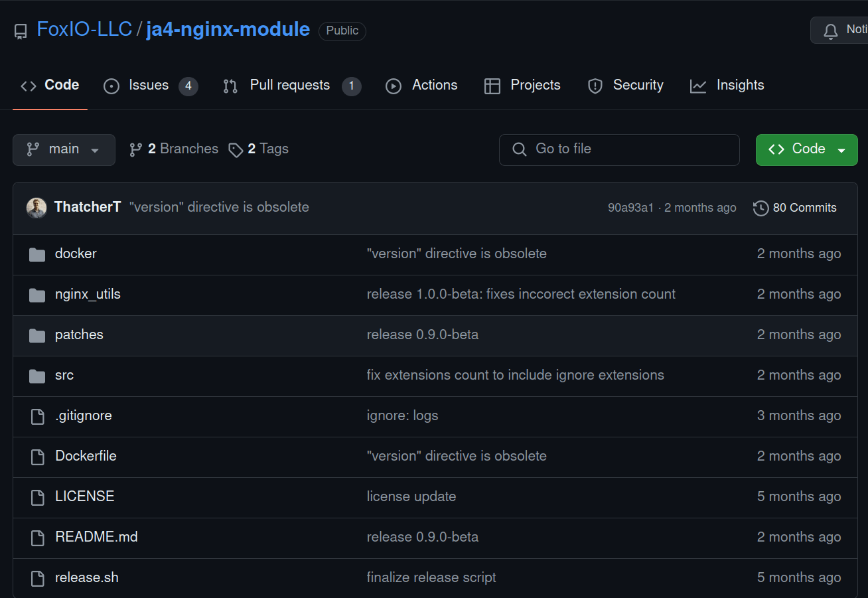This screenshot has width=868, height=598.
Task: Open the README.md file
Action: click(96, 537)
